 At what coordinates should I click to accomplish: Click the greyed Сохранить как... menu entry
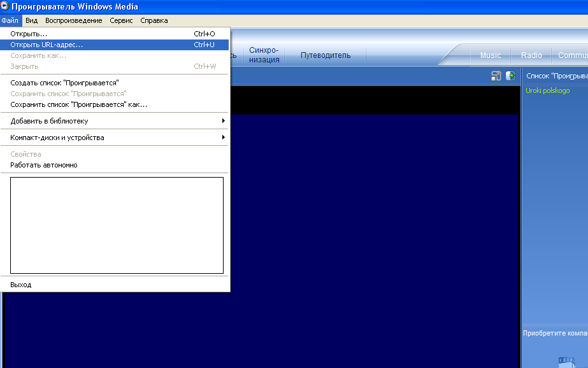(x=115, y=55)
